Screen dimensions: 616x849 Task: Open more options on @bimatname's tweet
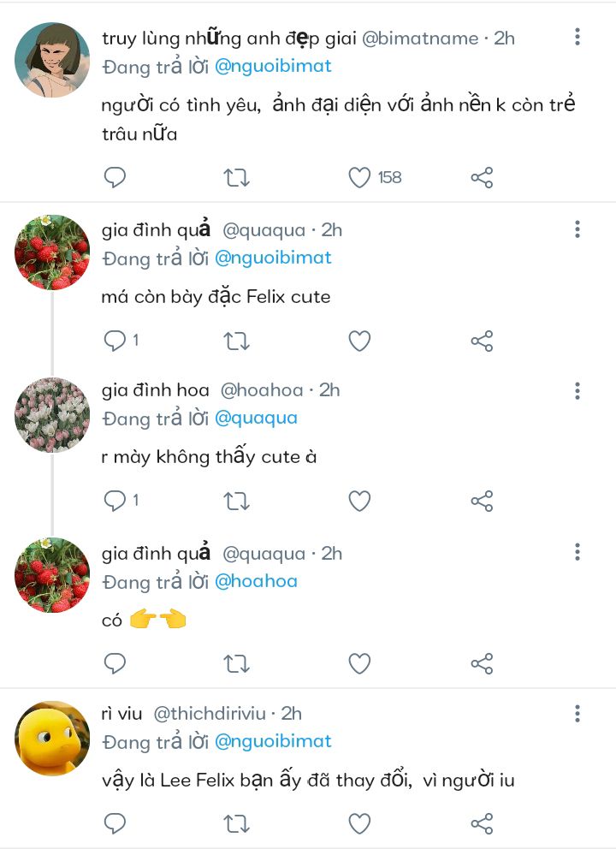(x=577, y=37)
